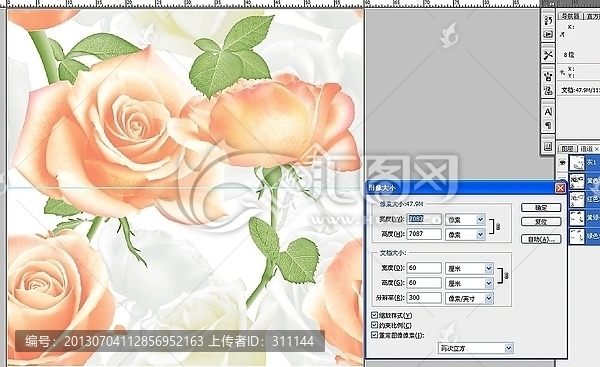The width and height of the screenshot is (600, 367).
Task: Open the Character panel icon
Action: click(x=548, y=112)
